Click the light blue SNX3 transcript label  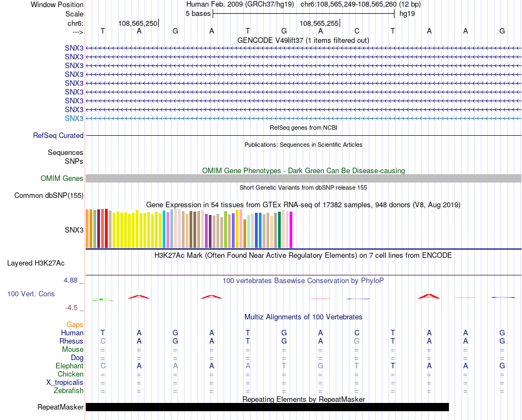(74, 118)
